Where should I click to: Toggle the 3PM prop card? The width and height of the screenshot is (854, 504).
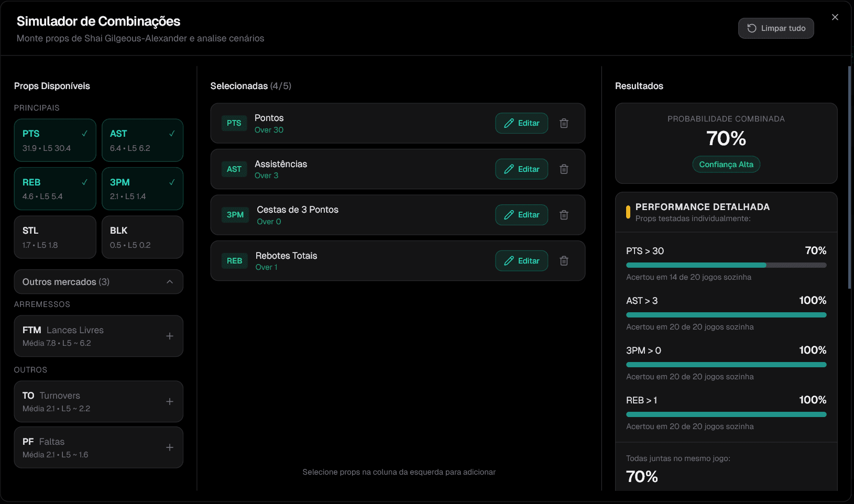pyautogui.click(x=142, y=189)
